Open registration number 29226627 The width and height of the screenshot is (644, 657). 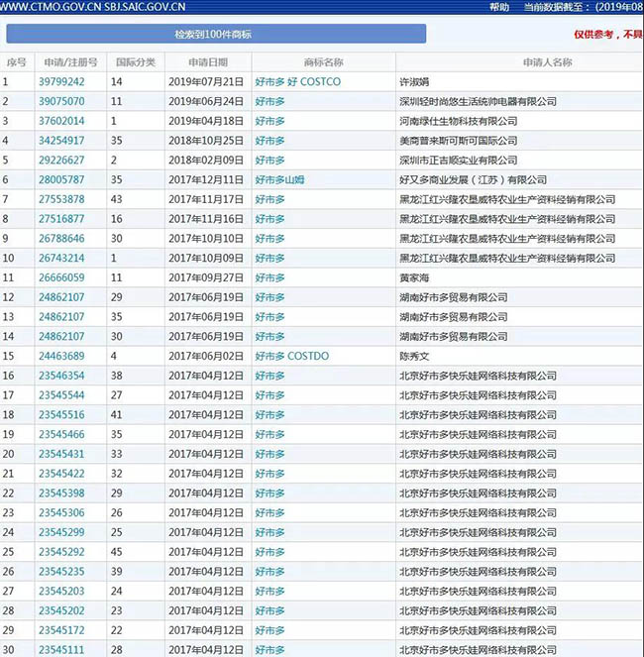(61, 160)
